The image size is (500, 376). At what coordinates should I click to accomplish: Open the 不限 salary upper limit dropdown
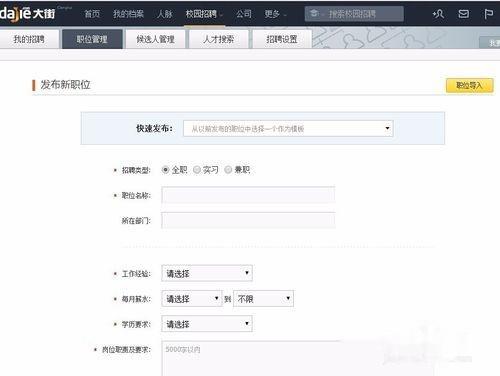[x=263, y=299]
